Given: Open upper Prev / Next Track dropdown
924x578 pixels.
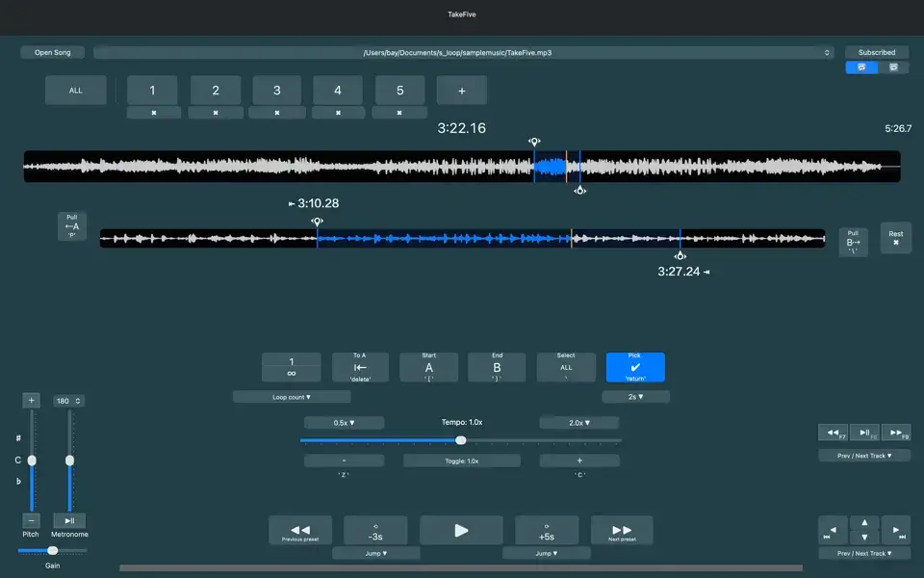Looking at the screenshot, I should 864,456.
